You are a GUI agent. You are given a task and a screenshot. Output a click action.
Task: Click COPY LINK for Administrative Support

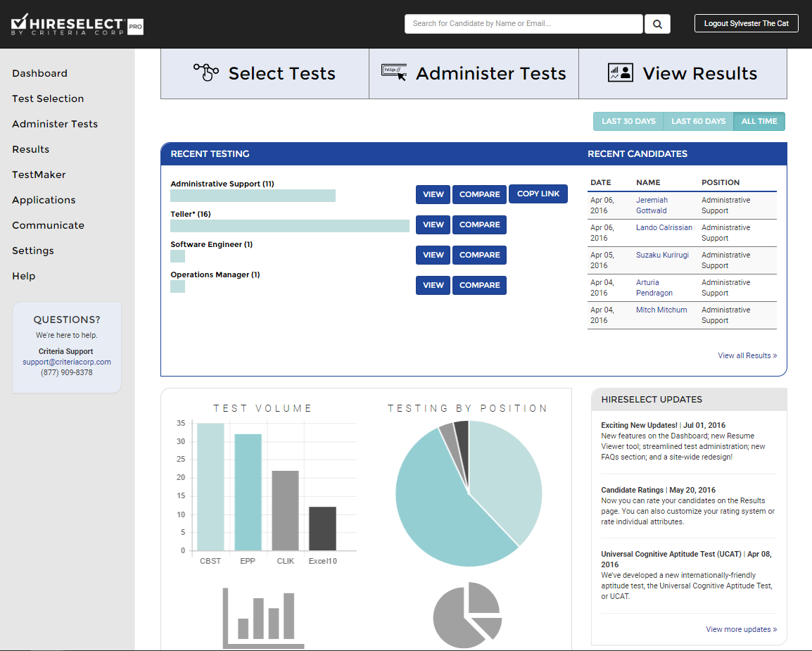(x=538, y=194)
